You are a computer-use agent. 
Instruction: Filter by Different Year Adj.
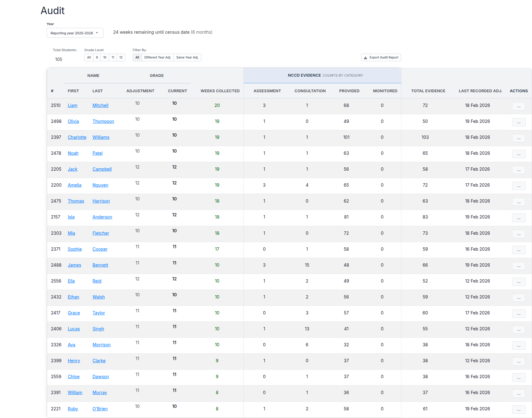pos(158,58)
